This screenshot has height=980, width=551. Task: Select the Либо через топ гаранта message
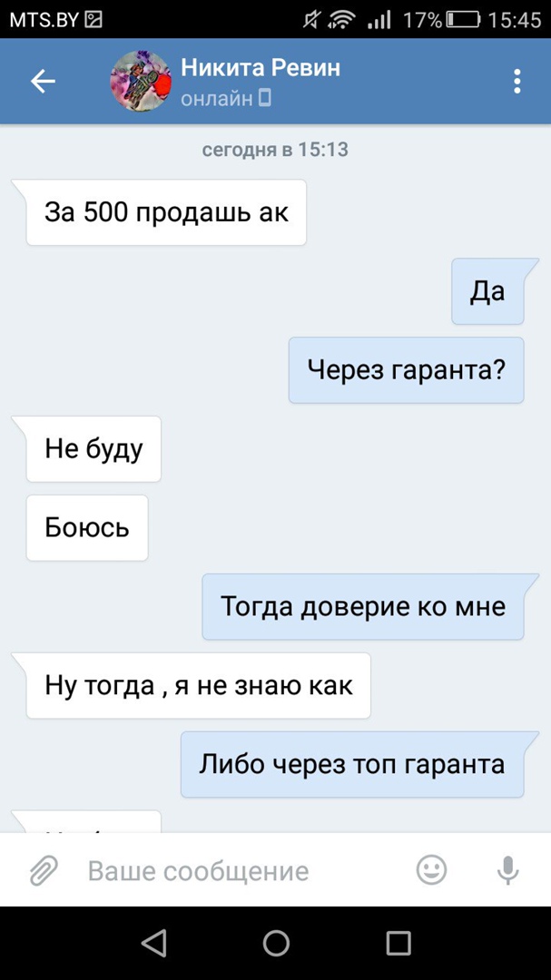(x=352, y=764)
